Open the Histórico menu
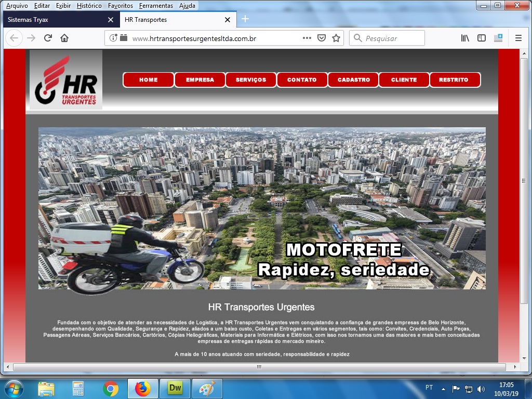The width and height of the screenshot is (532, 399). (89, 6)
